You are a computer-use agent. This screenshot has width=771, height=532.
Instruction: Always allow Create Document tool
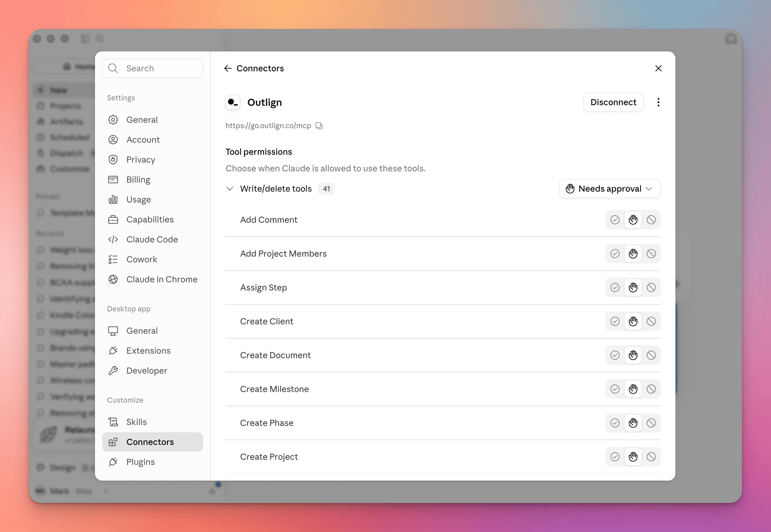[615, 355]
